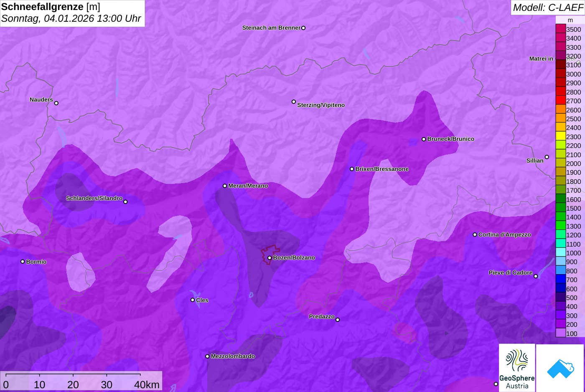Click the Meran/Merano label text
585x392 pixels.
[x=248, y=186]
